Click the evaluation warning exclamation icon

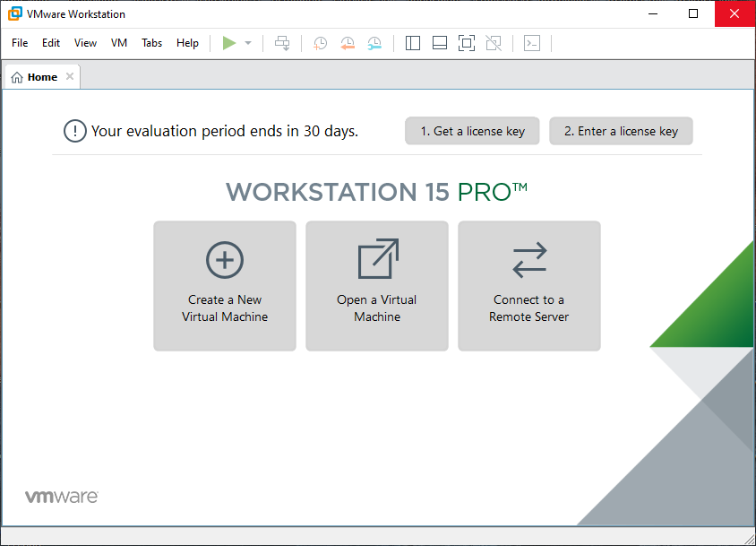pos(74,131)
